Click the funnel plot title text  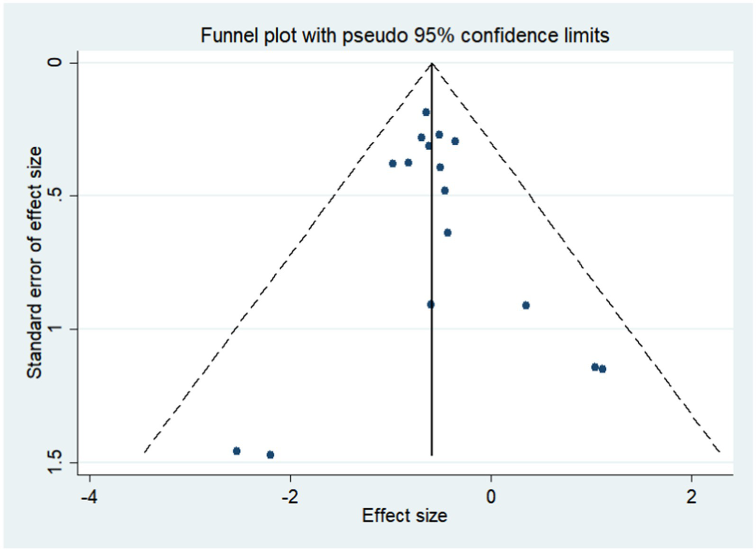pyautogui.click(x=404, y=36)
